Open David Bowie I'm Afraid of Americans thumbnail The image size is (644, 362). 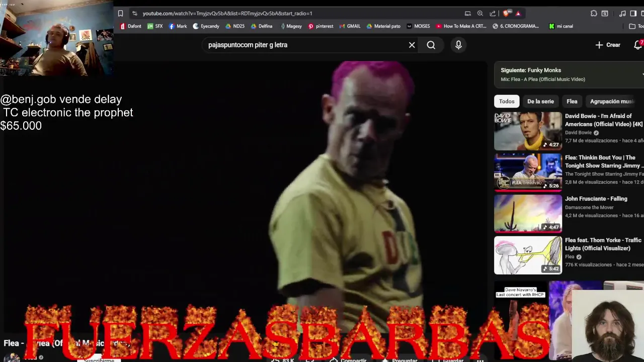point(528,131)
